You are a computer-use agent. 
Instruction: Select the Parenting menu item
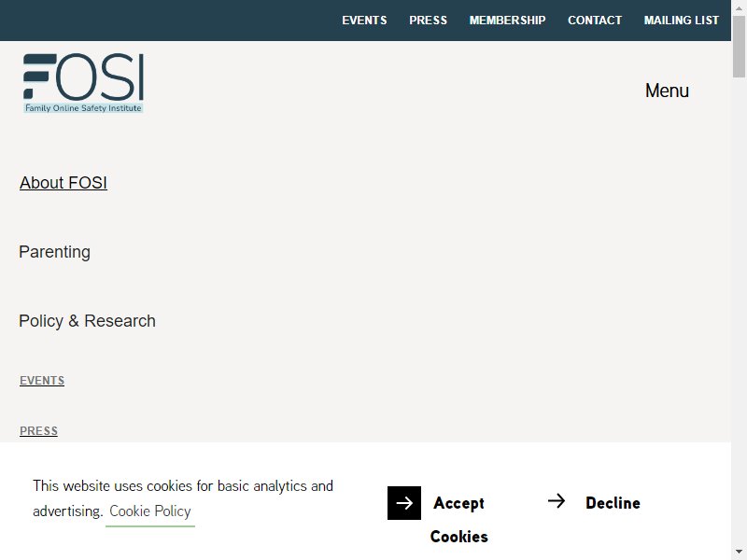54,252
